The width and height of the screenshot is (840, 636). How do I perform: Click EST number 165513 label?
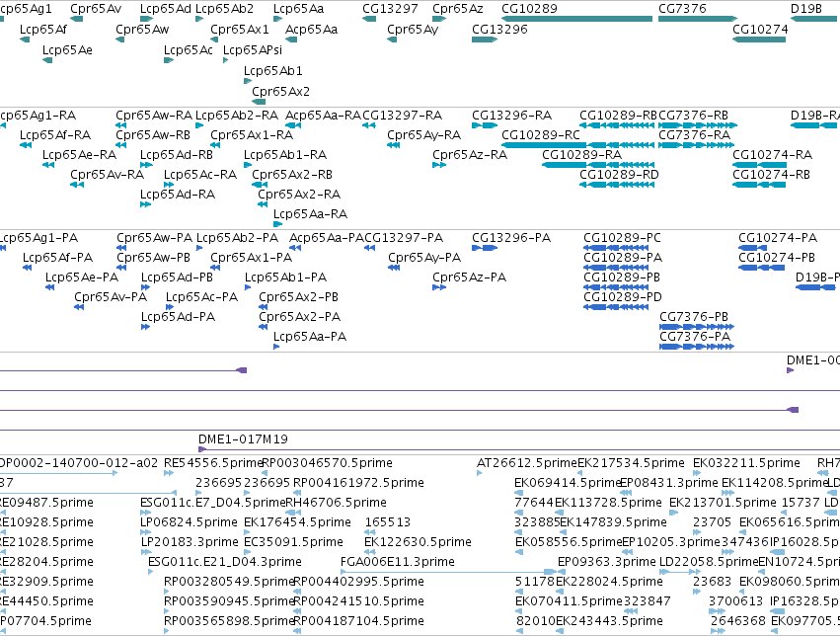tap(387, 522)
